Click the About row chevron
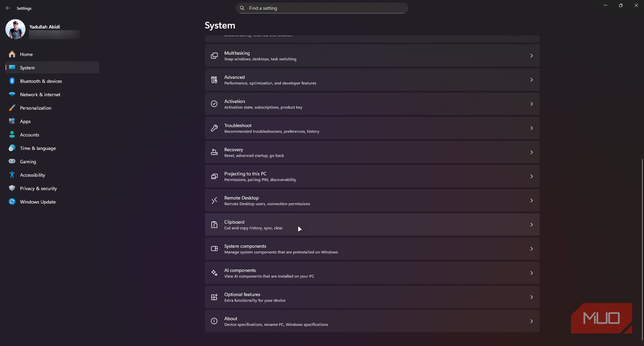The width and height of the screenshot is (644, 346). [532, 321]
